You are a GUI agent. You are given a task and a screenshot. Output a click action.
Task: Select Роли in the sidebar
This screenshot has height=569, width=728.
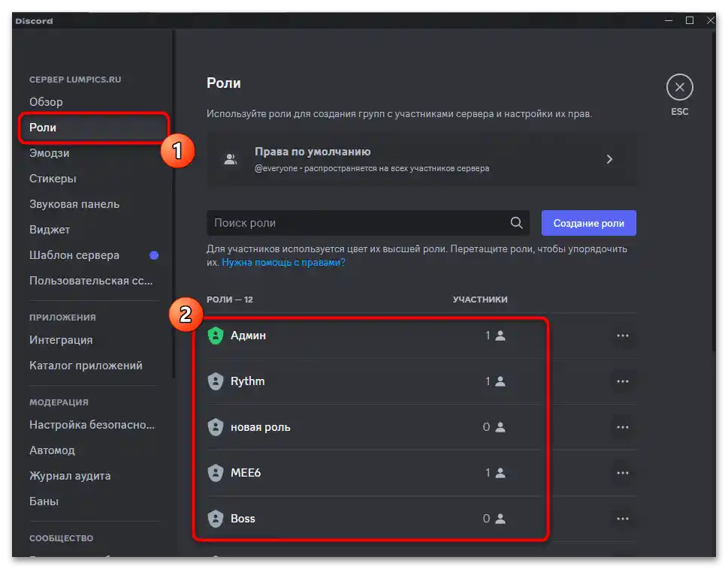tap(93, 128)
